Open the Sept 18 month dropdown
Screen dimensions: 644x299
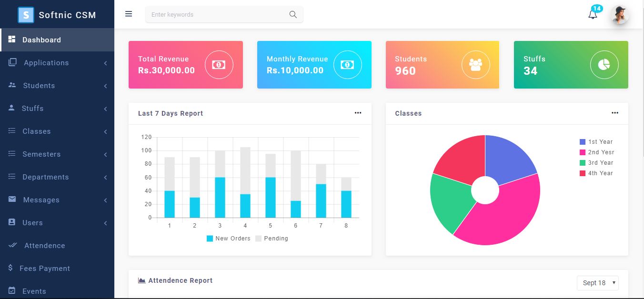tap(597, 283)
